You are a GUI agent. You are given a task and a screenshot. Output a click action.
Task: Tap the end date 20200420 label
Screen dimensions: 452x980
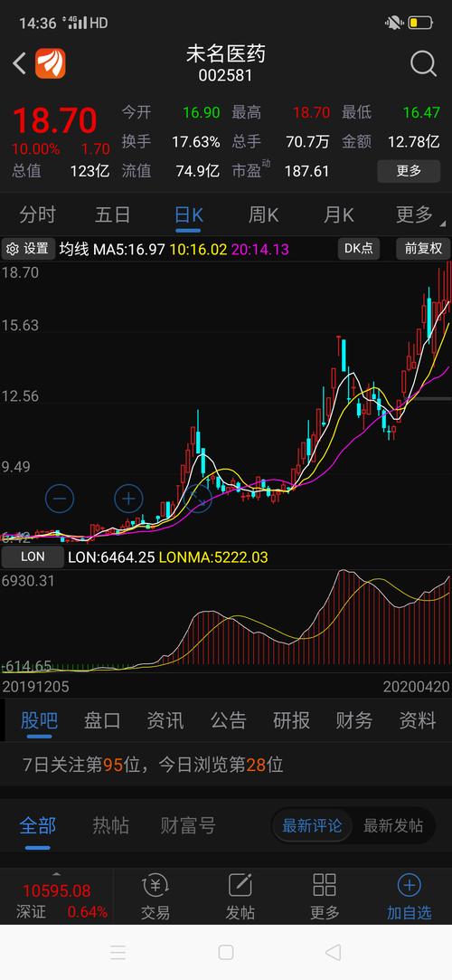(x=417, y=687)
